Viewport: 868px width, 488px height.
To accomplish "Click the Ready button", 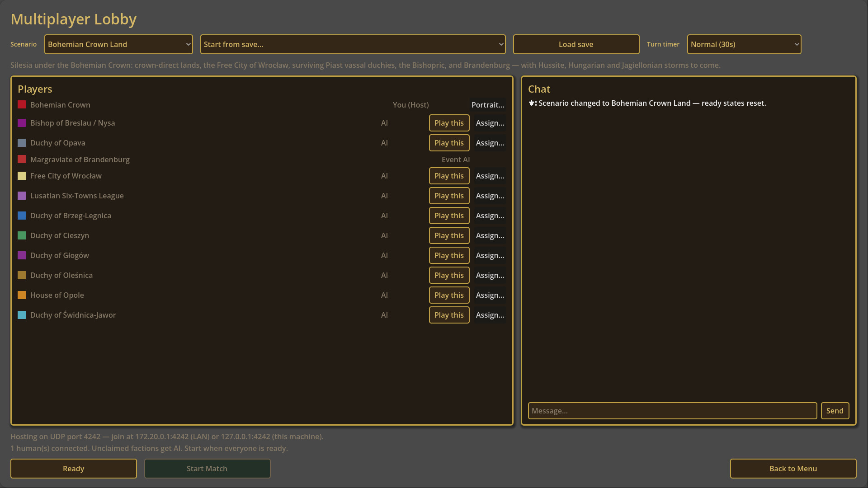I will tap(74, 469).
